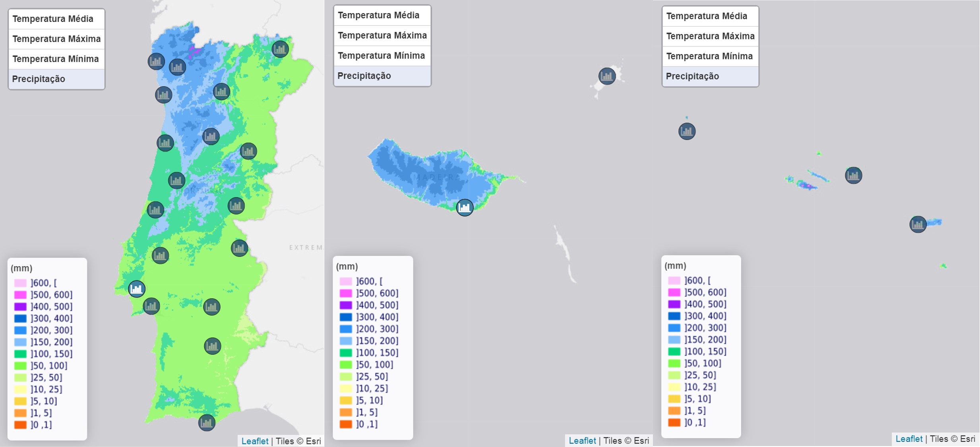980x447 pixels.
Task: Click the Leaflet attribution in the Madeira map
Action: tap(582, 440)
